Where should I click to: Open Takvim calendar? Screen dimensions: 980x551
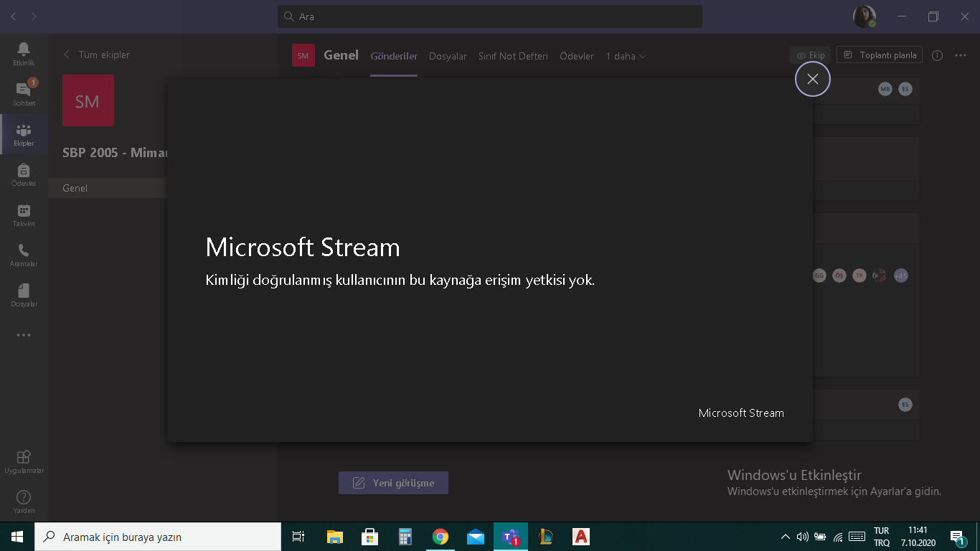click(x=24, y=215)
